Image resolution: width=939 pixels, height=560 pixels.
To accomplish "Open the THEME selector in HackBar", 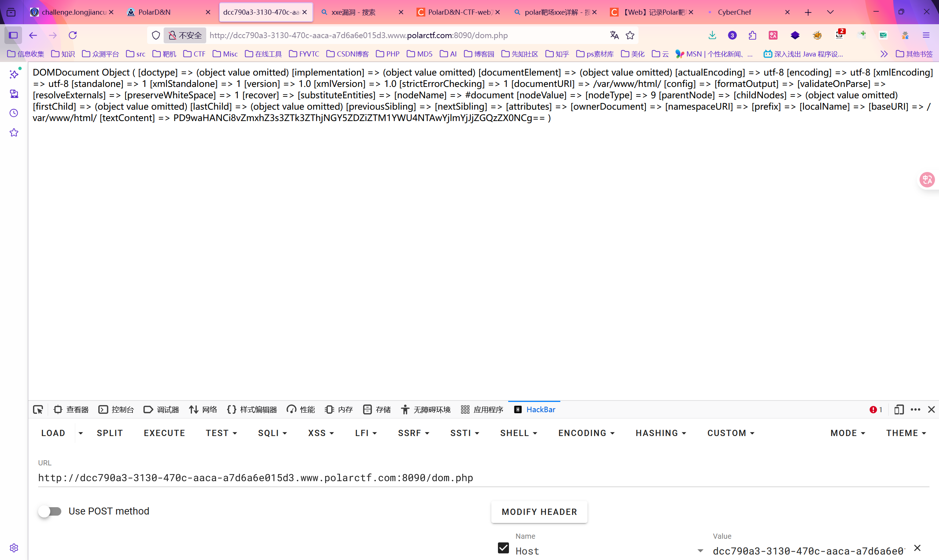I will 906,433.
